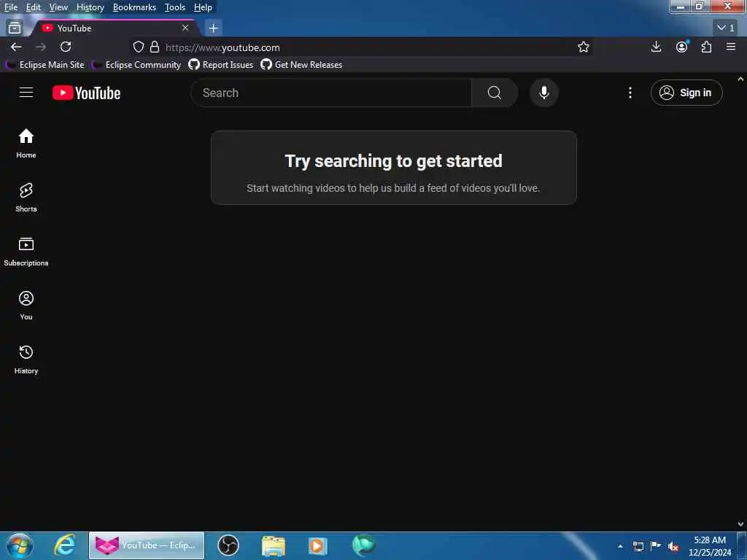Click the shield tracking protection icon
The width and height of the screenshot is (747, 560).
tap(139, 47)
